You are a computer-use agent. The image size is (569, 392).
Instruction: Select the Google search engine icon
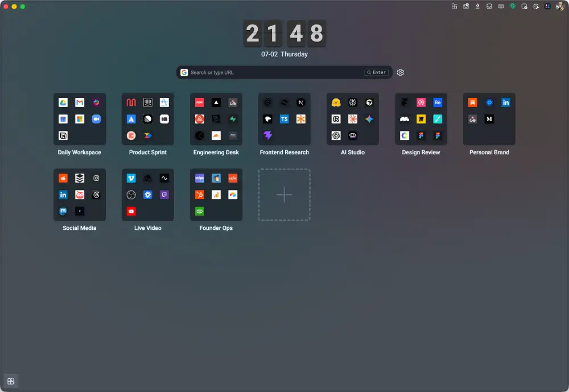[184, 73]
